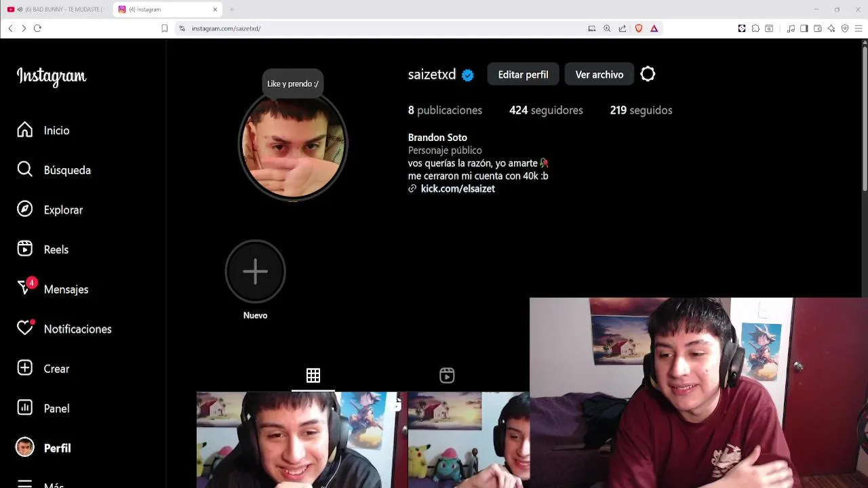This screenshot has width=868, height=488.
Task: Click the Crear plus icon
Action: [x=25, y=368]
